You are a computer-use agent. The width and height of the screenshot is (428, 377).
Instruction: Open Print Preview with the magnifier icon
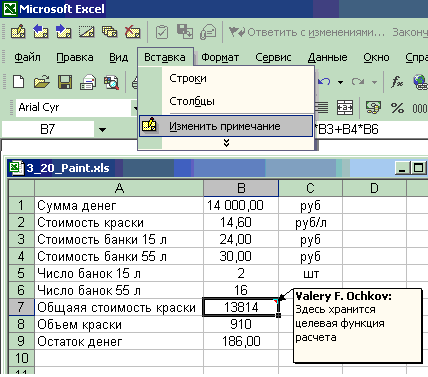click(x=111, y=82)
